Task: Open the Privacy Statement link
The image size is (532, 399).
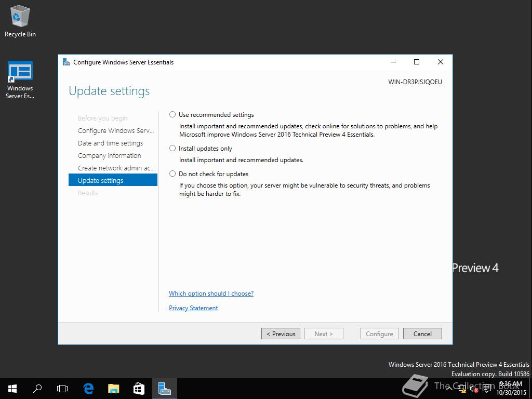Action: tap(193, 308)
